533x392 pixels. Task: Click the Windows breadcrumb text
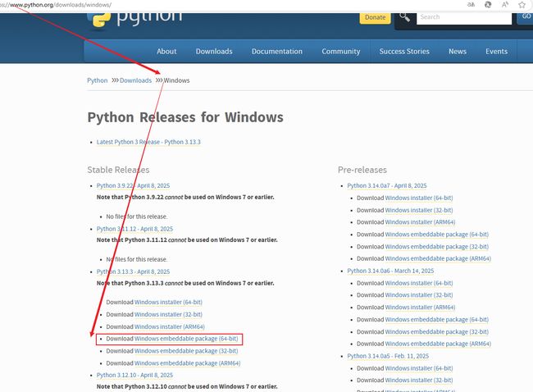pyautogui.click(x=177, y=80)
